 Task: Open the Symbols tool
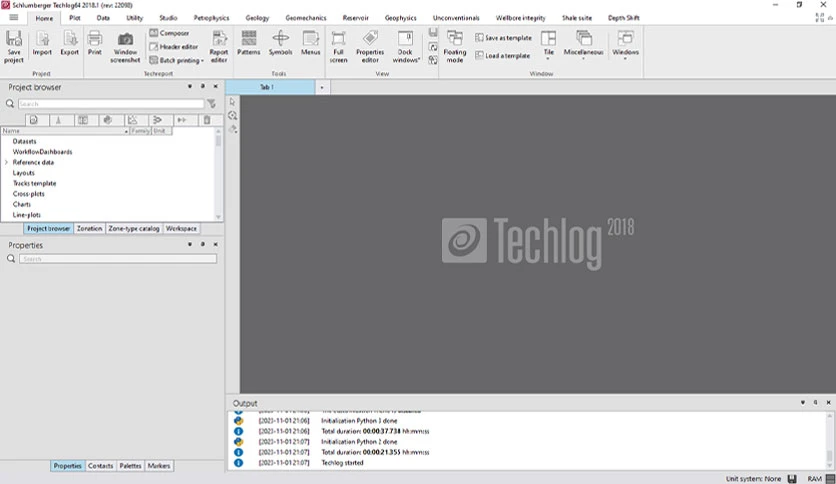pos(280,43)
